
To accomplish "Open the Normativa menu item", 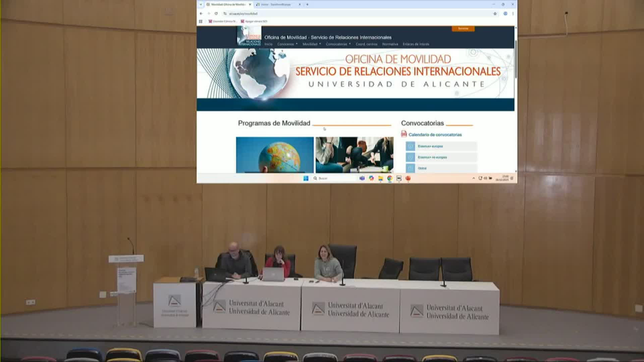I will (390, 44).
